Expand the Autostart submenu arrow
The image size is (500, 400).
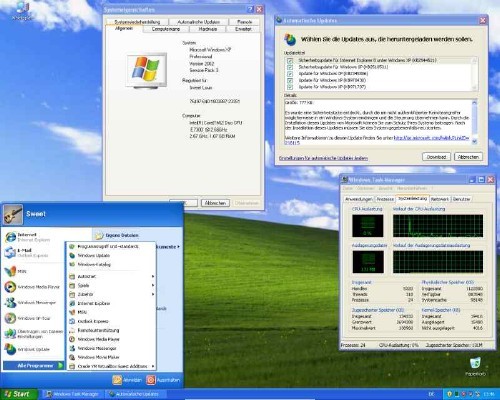pos(153,276)
